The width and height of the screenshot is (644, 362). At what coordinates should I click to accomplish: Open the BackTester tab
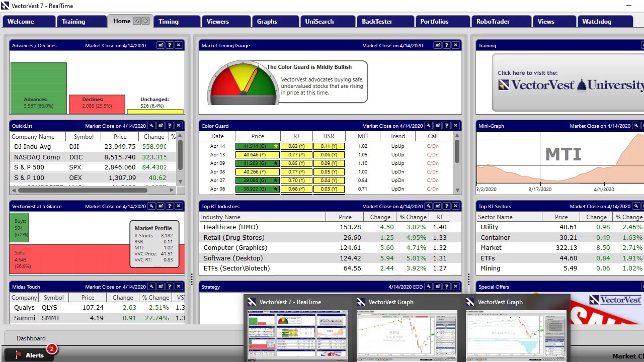click(x=385, y=21)
